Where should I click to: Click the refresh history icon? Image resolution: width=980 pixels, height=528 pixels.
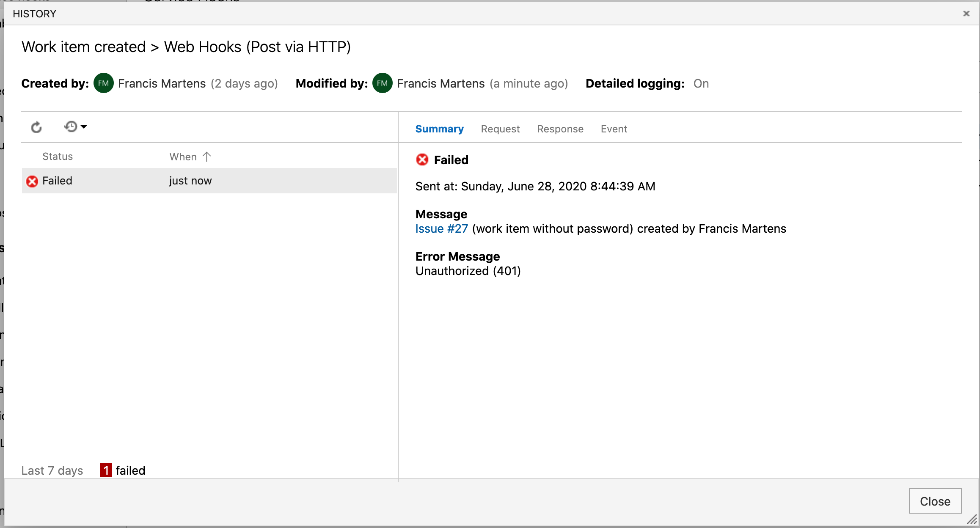click(x=36, y=127)
